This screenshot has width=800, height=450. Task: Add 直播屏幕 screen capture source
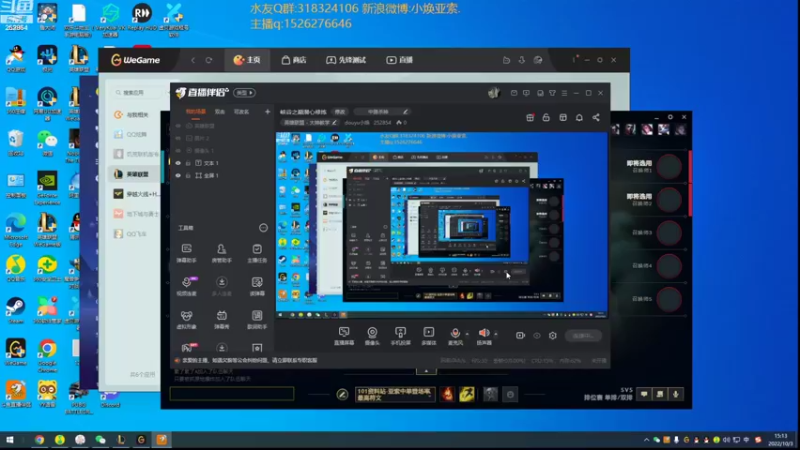344,336
